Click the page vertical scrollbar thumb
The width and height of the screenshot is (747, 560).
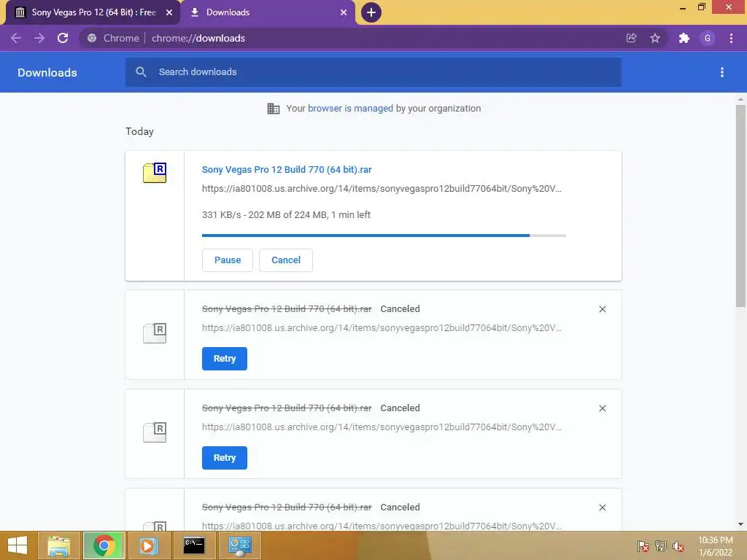point(740,206)
